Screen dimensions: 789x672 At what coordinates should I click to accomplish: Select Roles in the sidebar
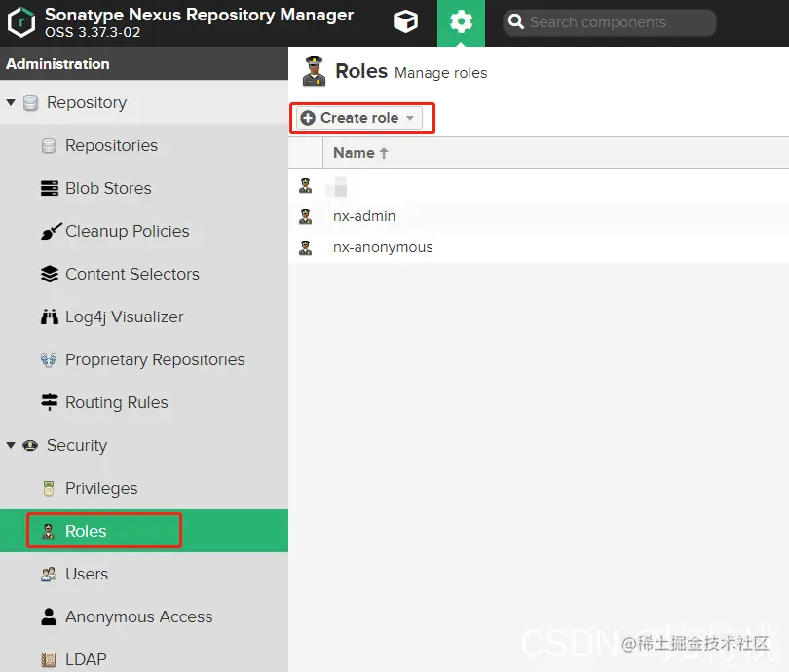[x=86, y=531]
